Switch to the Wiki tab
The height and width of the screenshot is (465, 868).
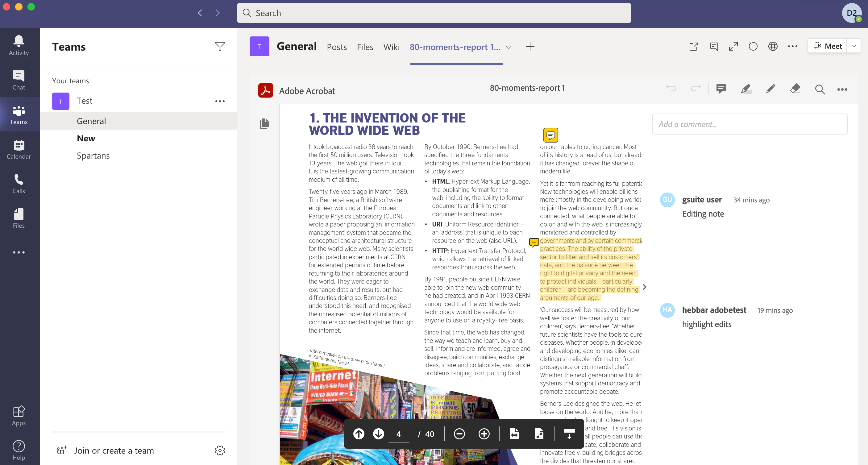click(391, 47)
